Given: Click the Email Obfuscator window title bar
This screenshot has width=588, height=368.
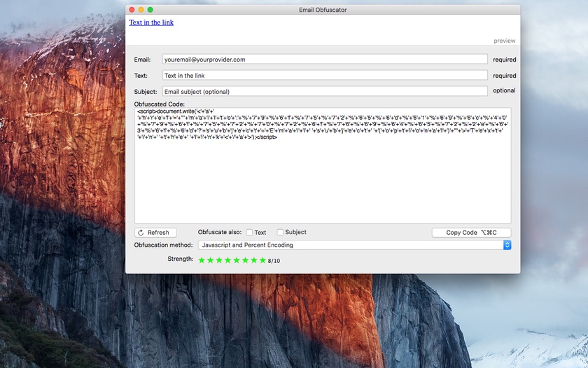Looking at the screenshot, I should point(323,10).
